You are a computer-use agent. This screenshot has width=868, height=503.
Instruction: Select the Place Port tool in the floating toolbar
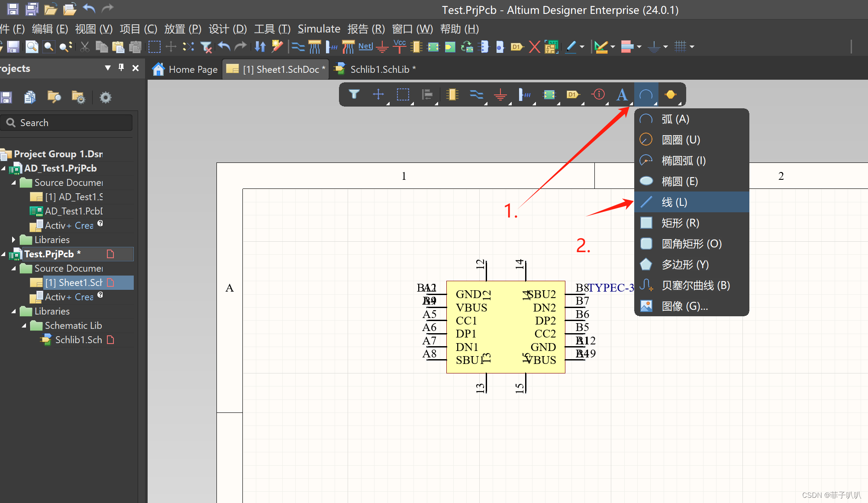pos(573,94)
